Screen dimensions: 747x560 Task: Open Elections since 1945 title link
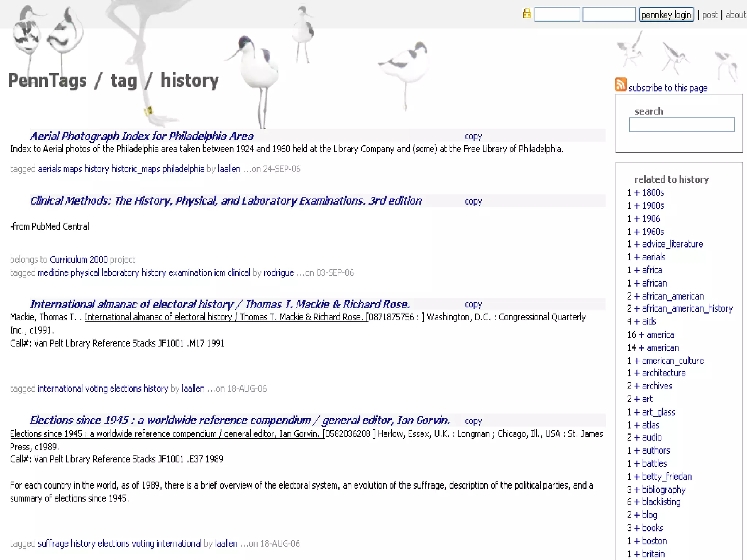[240, 420]
